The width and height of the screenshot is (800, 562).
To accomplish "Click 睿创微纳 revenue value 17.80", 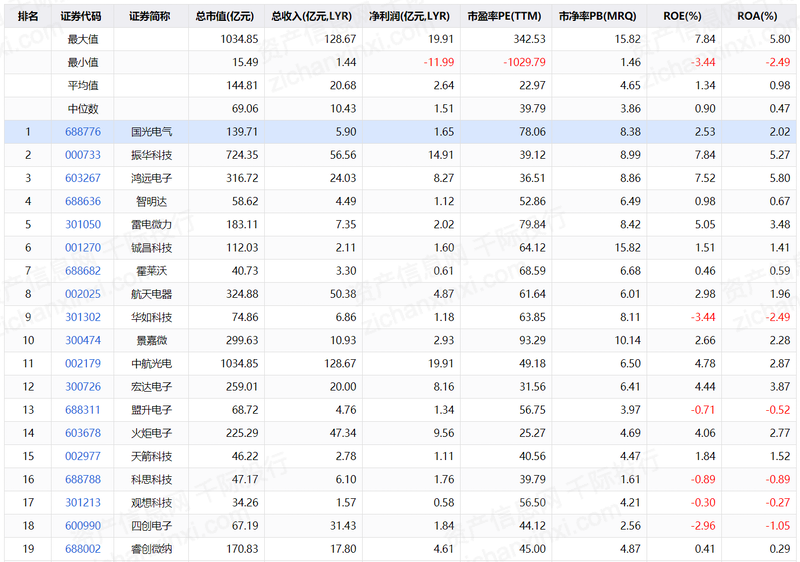I will 343,549.
